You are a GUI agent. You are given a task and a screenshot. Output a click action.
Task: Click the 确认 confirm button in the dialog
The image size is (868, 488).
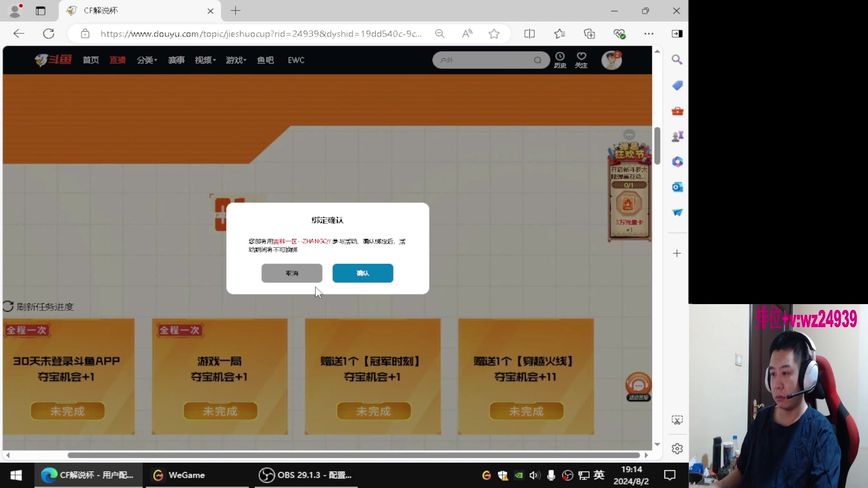pyautogui.click(x=363, y=273)
